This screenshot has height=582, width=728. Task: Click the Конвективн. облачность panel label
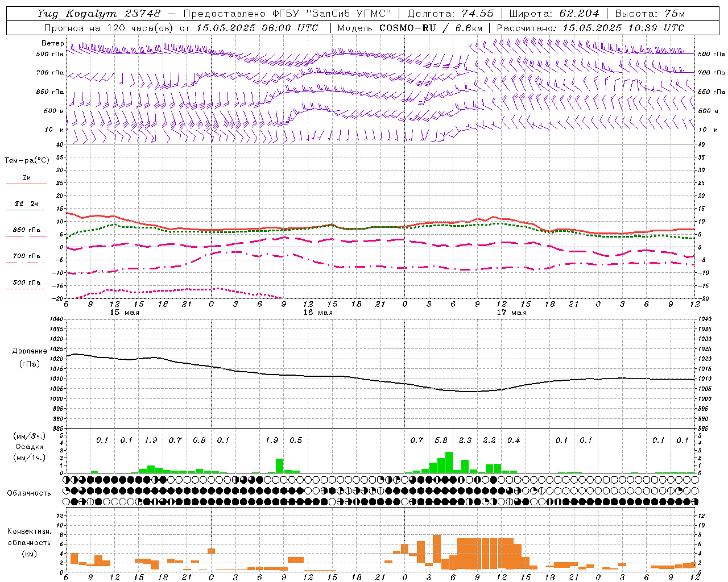pos(29,537)
